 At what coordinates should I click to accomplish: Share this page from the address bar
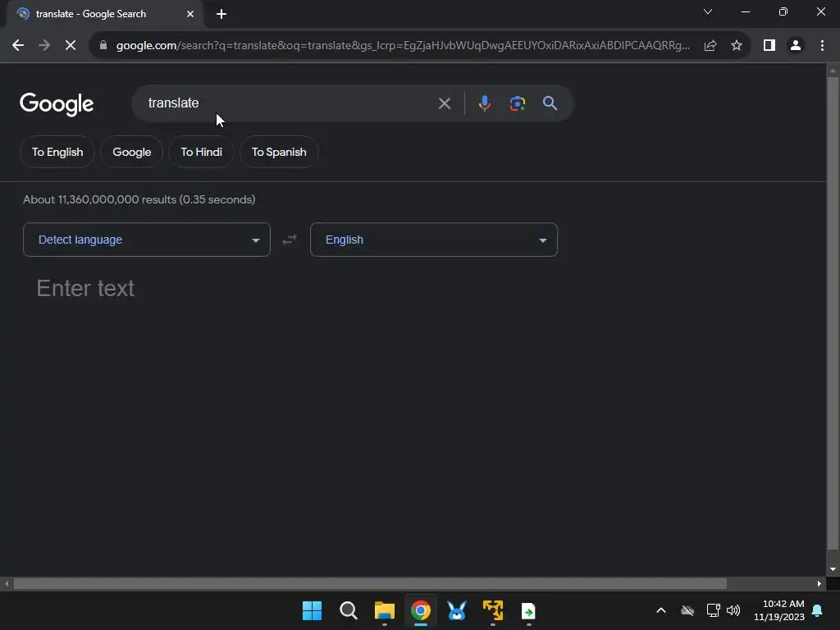coord(710,46)
